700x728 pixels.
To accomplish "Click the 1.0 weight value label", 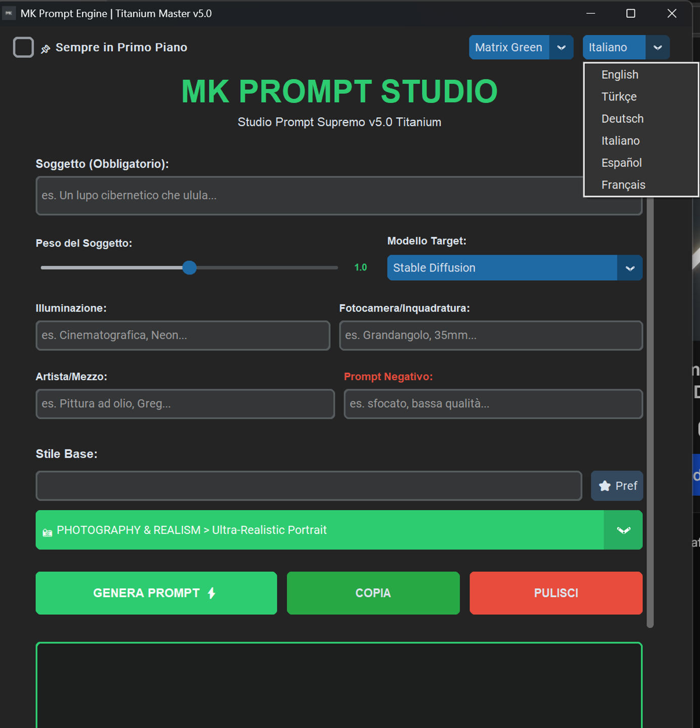I will click(x=361, y=267).
